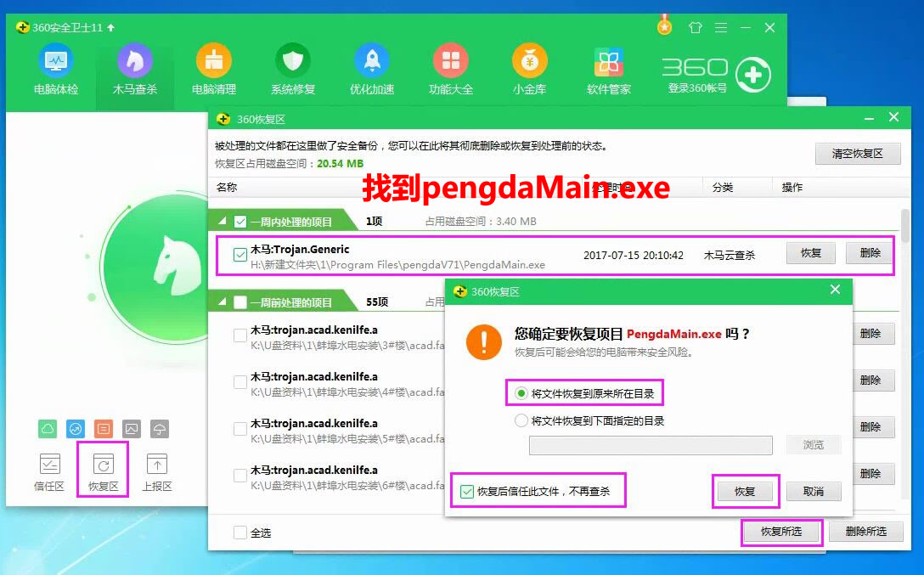Open the 电脑清理 cleanup module
Viewport: 924px width, 575px height.
click(x=214, y=69)
